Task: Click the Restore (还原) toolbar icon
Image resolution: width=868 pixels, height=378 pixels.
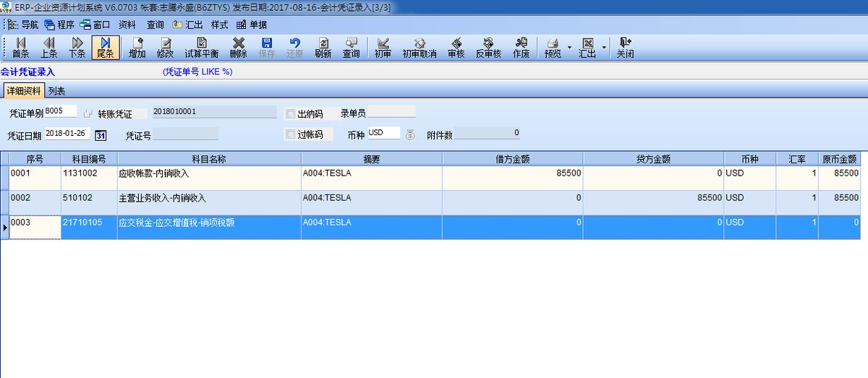Action: pyautogui.click(x=294, y=48)
